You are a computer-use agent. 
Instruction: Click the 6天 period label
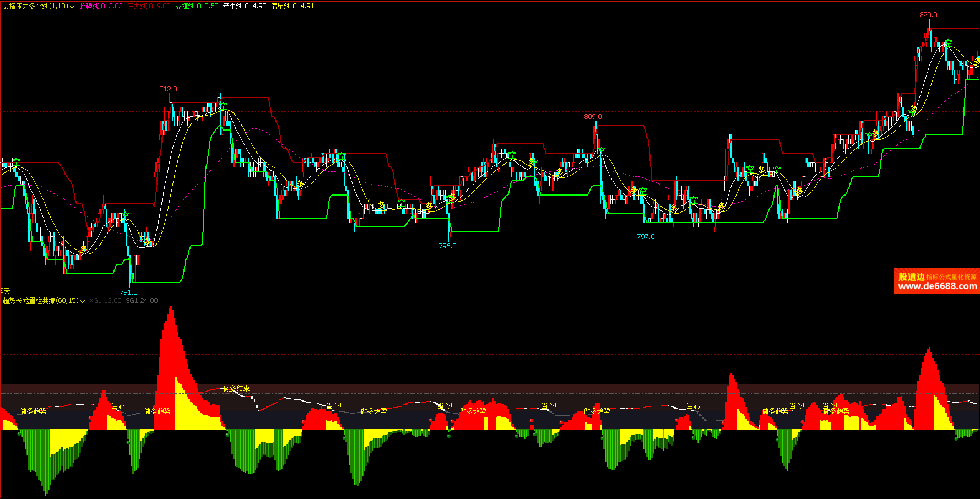6,291
